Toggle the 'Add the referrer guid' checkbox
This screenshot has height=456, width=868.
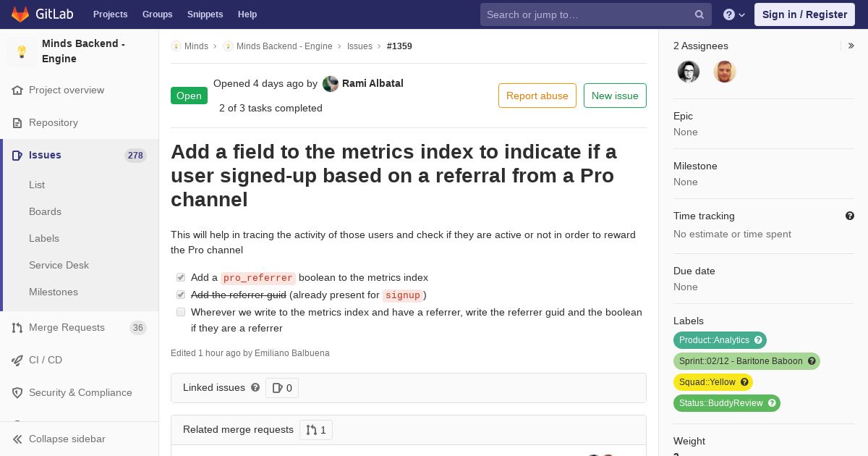coord(181,295)
